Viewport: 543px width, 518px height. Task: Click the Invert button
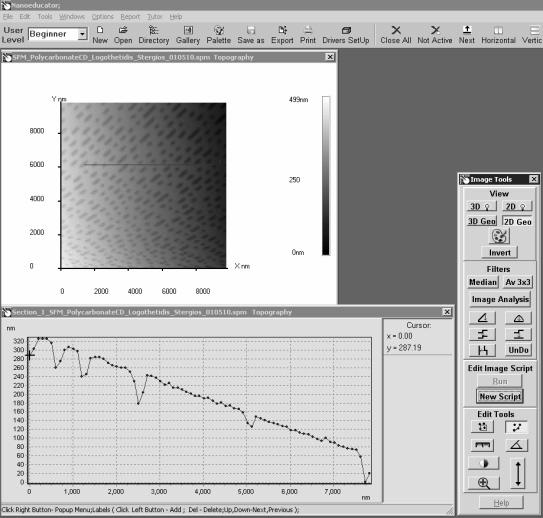coord(499,252)
